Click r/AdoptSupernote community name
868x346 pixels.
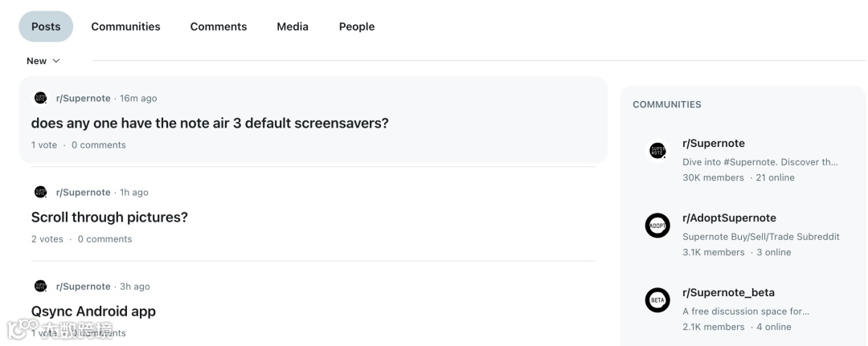(x=729, y=218)
